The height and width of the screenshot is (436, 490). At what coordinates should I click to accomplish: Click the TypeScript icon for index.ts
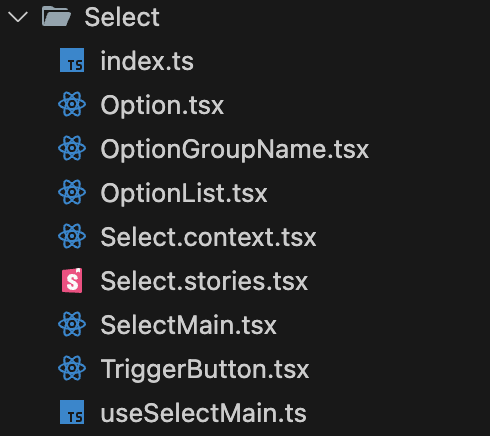72,60
